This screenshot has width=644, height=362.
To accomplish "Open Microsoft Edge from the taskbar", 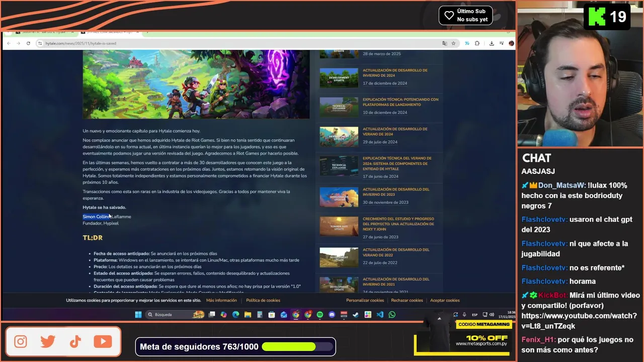I will [235, 315].
